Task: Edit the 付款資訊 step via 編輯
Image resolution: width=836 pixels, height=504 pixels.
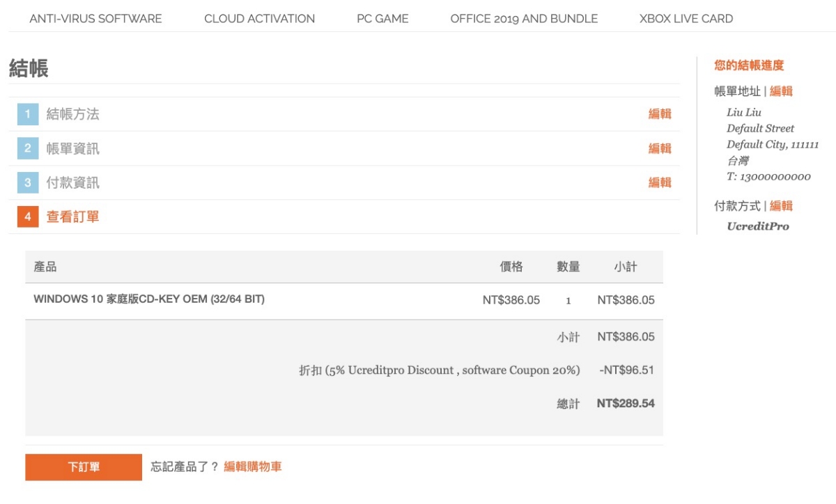Action: point(659,182)
